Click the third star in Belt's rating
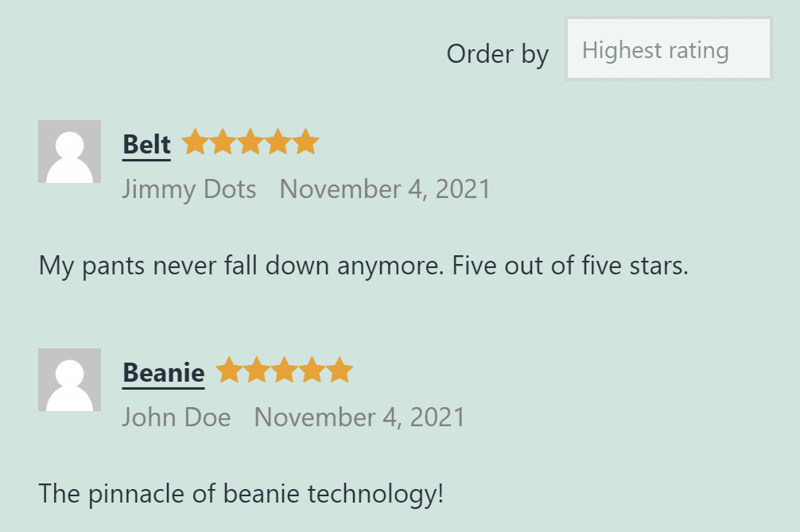This screenshot has height=532, width=800. [251, 142]
